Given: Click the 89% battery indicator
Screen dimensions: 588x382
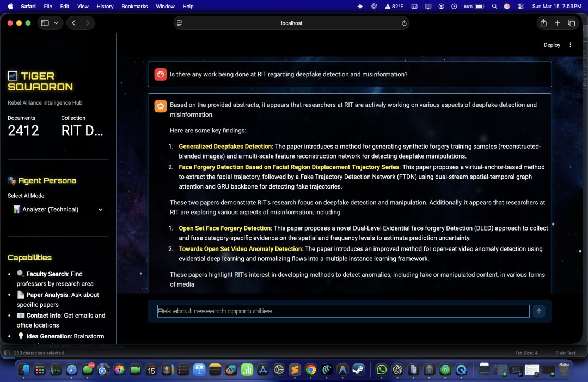Looking at the screenshot, I should click(x=474, y=7).
